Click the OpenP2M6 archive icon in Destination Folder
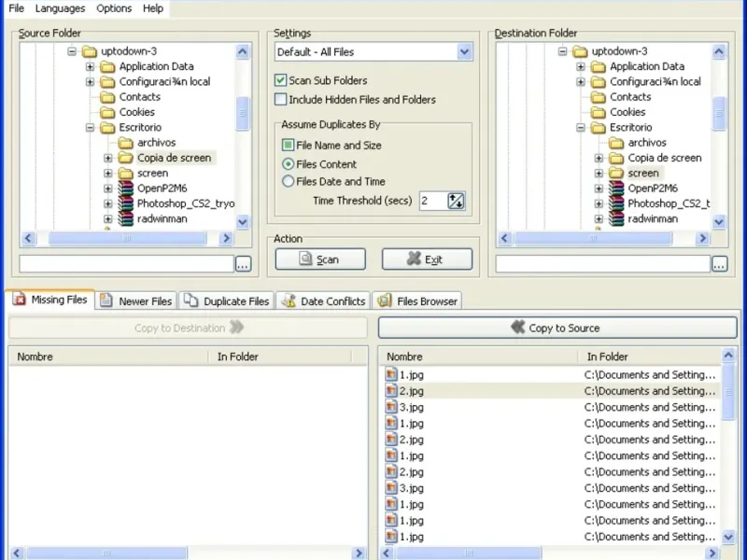The image size is (747, 560). click(616, 189)
